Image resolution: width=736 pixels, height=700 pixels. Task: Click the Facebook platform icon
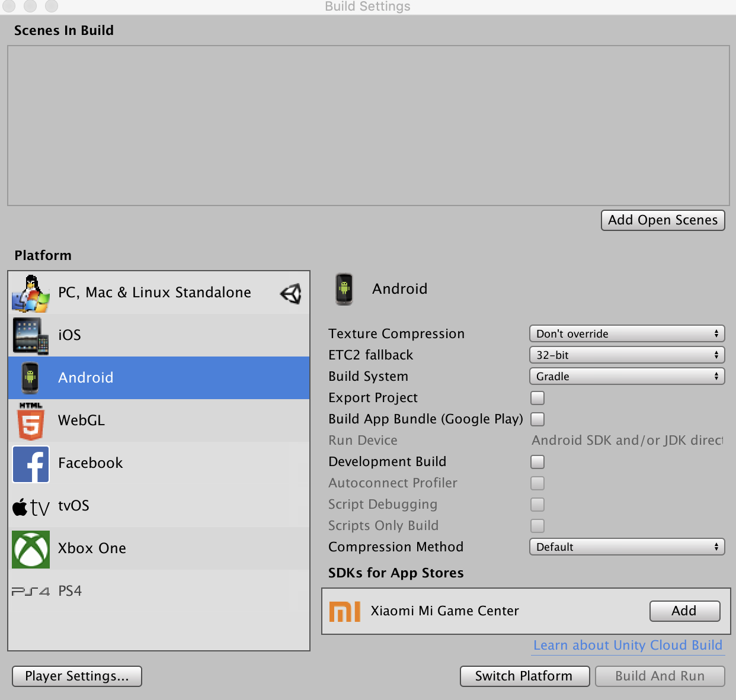tap(31, 464)
